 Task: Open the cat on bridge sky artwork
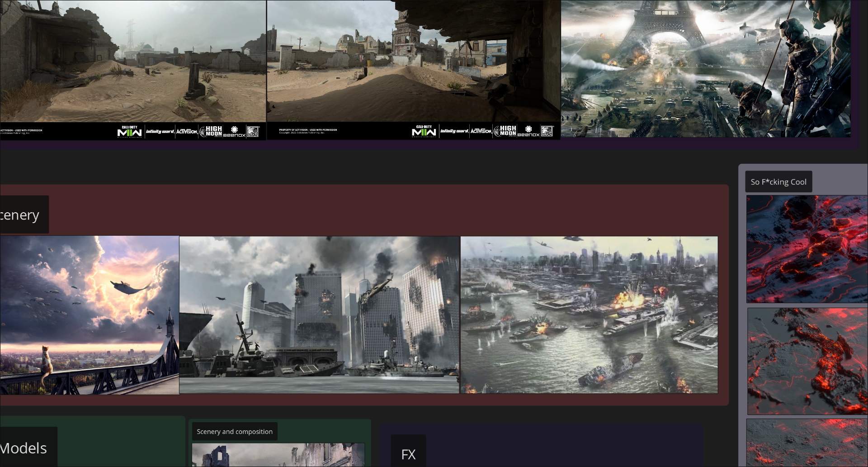[x=90, y=315]
